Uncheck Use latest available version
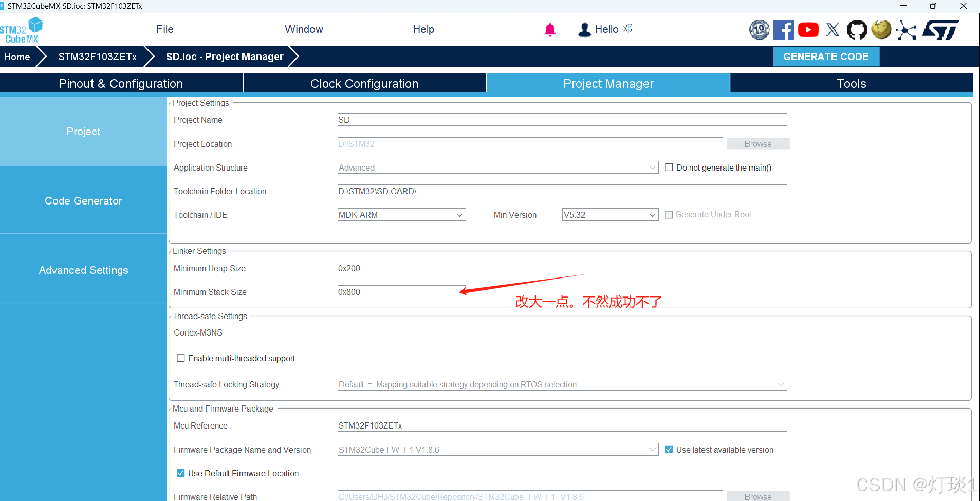 [x=669, y=450]
